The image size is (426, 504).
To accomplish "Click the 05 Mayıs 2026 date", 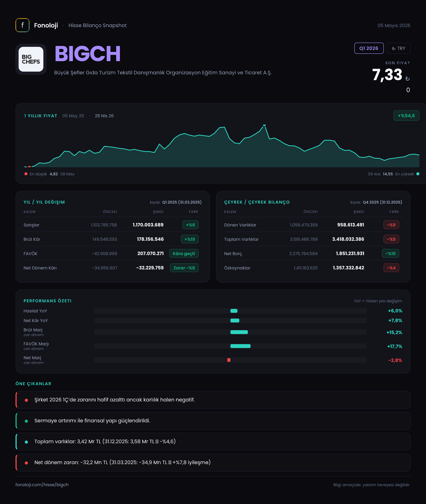I will click(394, 25).
